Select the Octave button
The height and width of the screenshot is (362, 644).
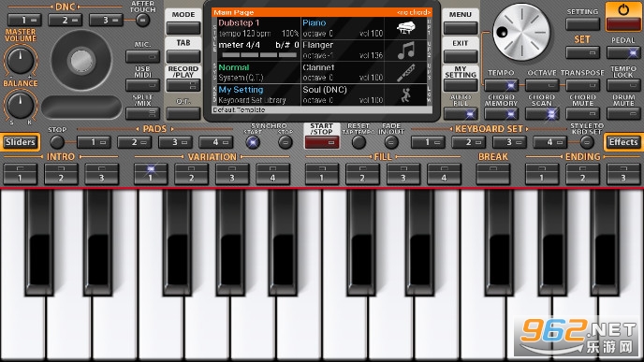tap(542, 85)
